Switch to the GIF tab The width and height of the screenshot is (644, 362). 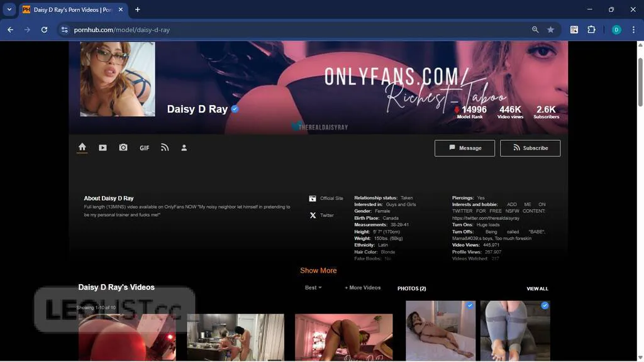(144, 148)
